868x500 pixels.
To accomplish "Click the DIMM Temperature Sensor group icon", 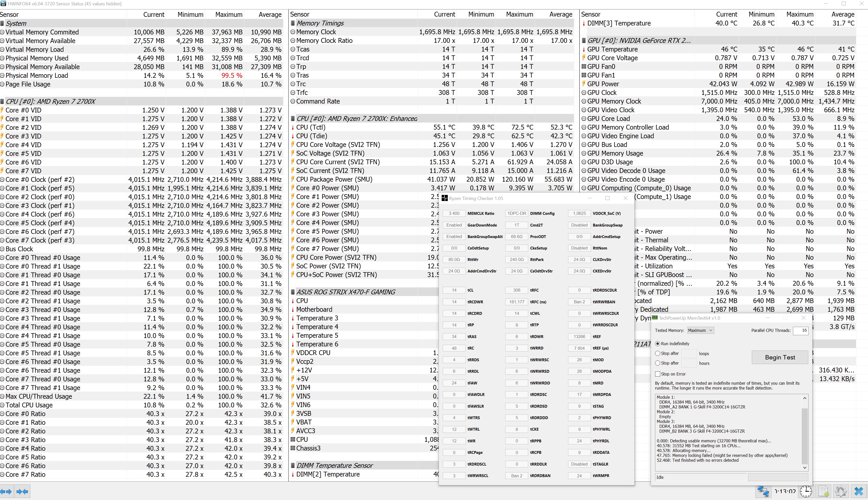I will click(x=293, y=465).
